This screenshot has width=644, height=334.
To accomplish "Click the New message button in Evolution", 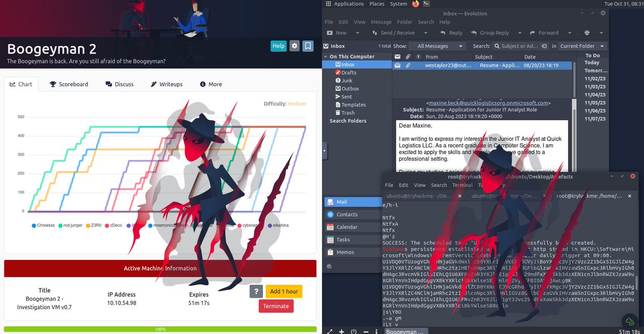I will [x=337, y=33].
